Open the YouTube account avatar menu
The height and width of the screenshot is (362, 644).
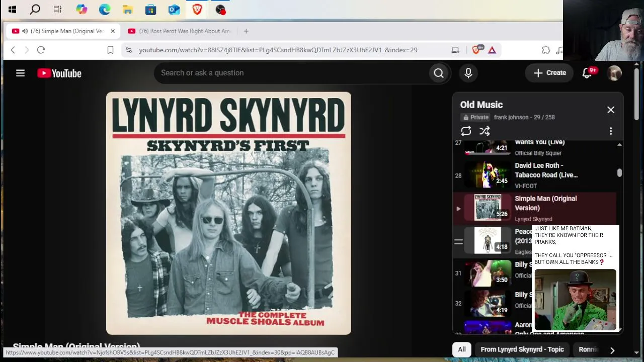[x=614, y=73]
